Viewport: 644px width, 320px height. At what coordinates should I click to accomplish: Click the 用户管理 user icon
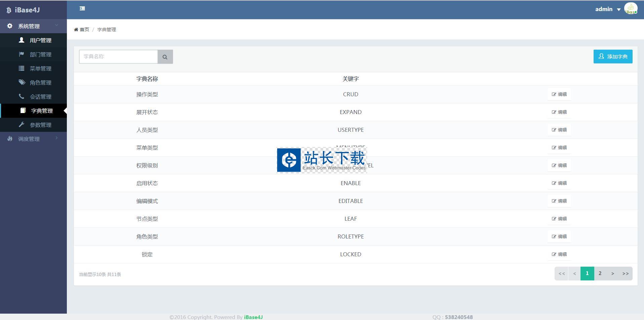point(22,40)
